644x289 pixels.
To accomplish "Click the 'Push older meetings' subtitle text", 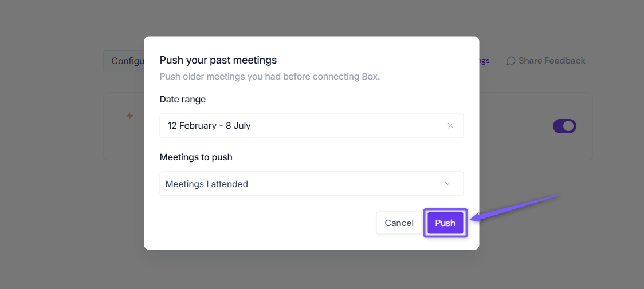I will point(270,77).
